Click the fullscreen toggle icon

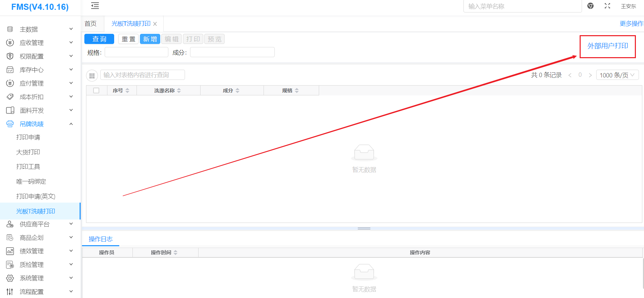[607, 6]
